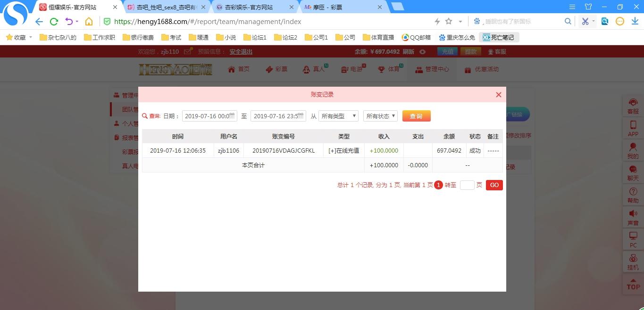Click the start date field 2019-07-16 00:0
Screen dimensions: 644x310
(209, 116)
